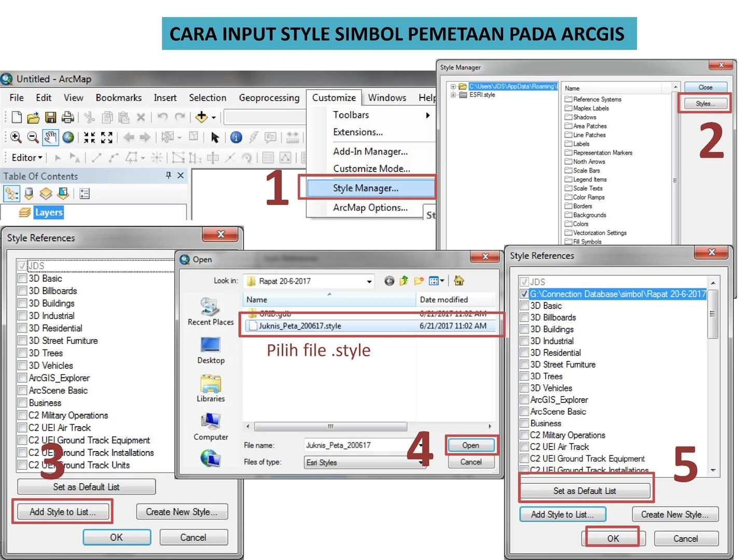Click the Table Of Contents Options icon
Viewport: 747px width, 560px height.
coord(85,194)
